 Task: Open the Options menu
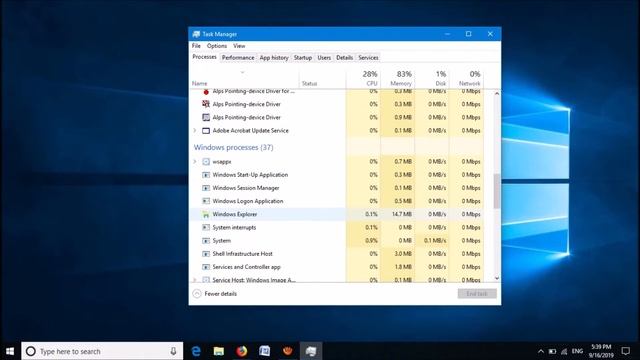click(217, 46)
